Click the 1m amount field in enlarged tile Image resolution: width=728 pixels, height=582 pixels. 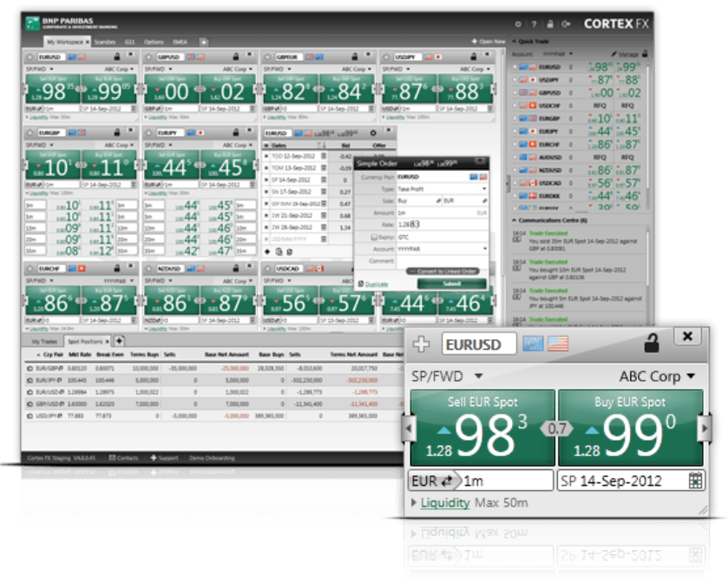pos(507,481)
